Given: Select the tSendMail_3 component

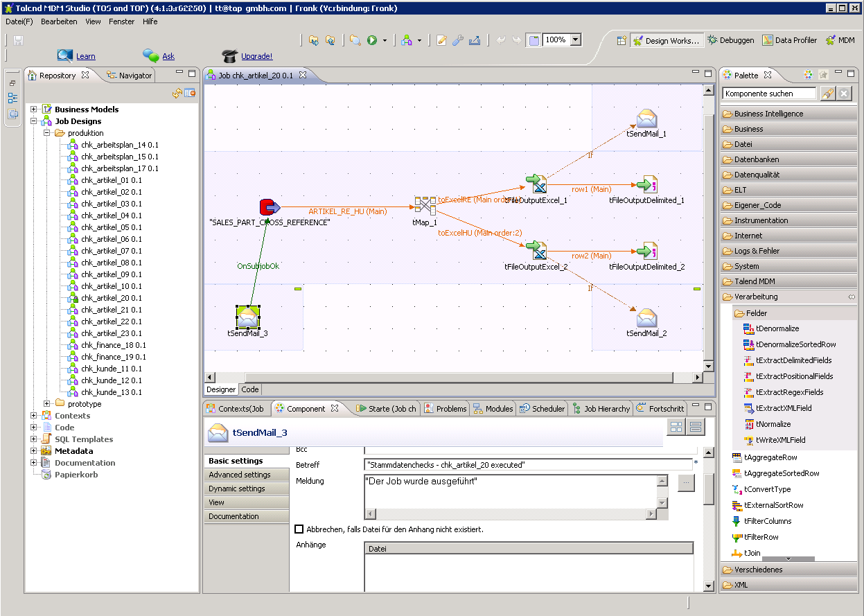Looking at the screenshot, I should [247, 317].
